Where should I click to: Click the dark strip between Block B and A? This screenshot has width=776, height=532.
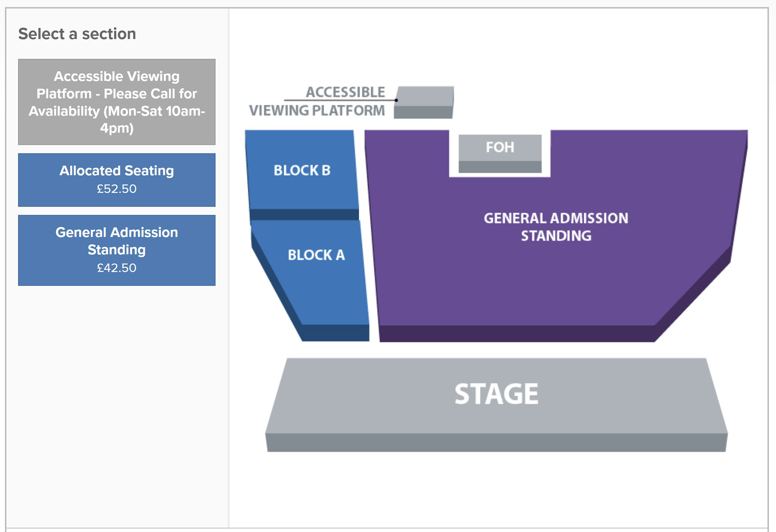pos(304,214)
